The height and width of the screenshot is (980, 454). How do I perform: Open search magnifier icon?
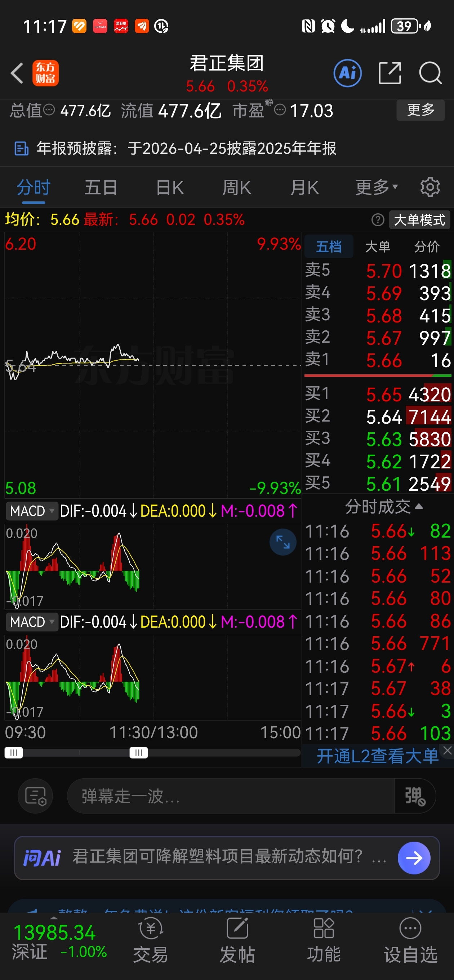(x=431, y=73)
